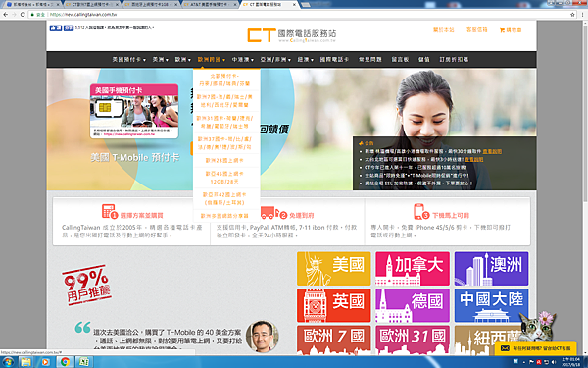Screen dimensions: 588x368
Task: Click the 澳洲 country tile
Action: pyautogui.click(x=491, y=269)
